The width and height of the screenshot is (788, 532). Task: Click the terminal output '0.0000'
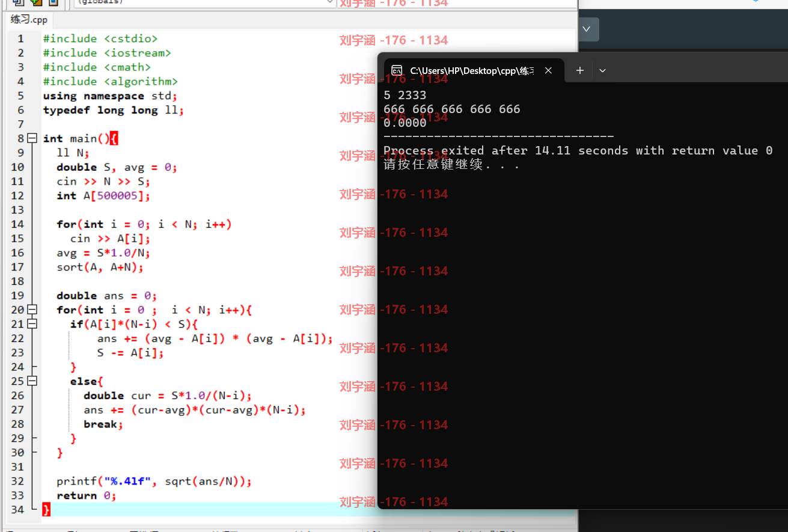tap(405, 123)
